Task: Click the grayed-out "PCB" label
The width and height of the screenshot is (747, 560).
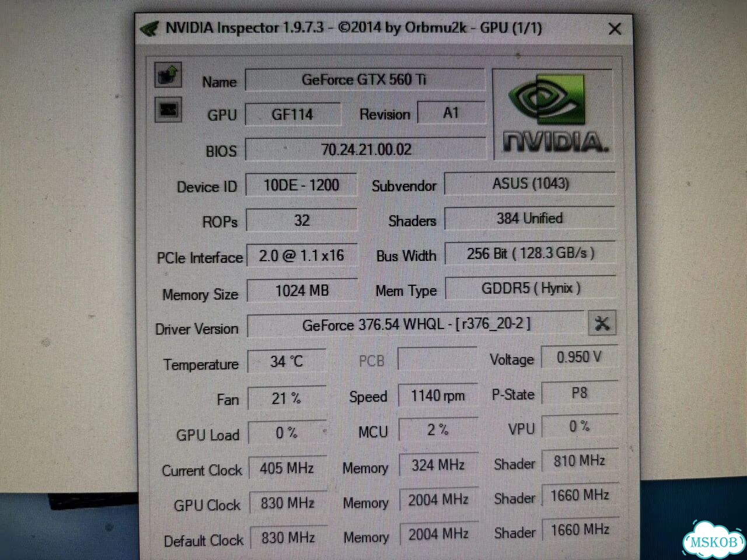Action: (372, 361)
